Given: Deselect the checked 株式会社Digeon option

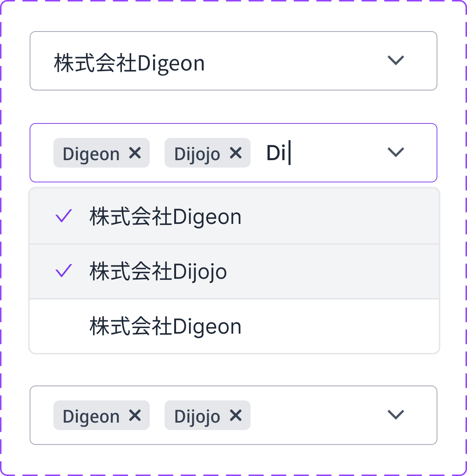Looking at the screenshot, I should pyautogui.click(x=165, y=216).
